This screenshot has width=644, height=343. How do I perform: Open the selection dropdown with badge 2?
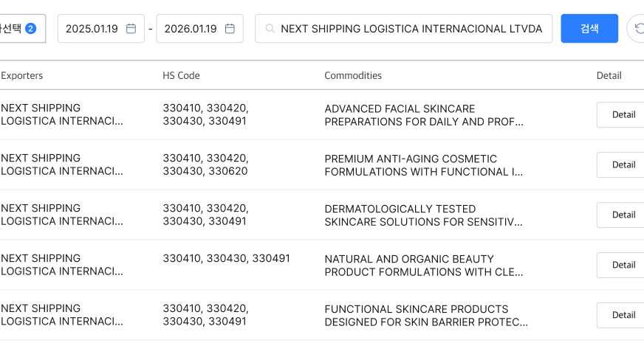21,29
